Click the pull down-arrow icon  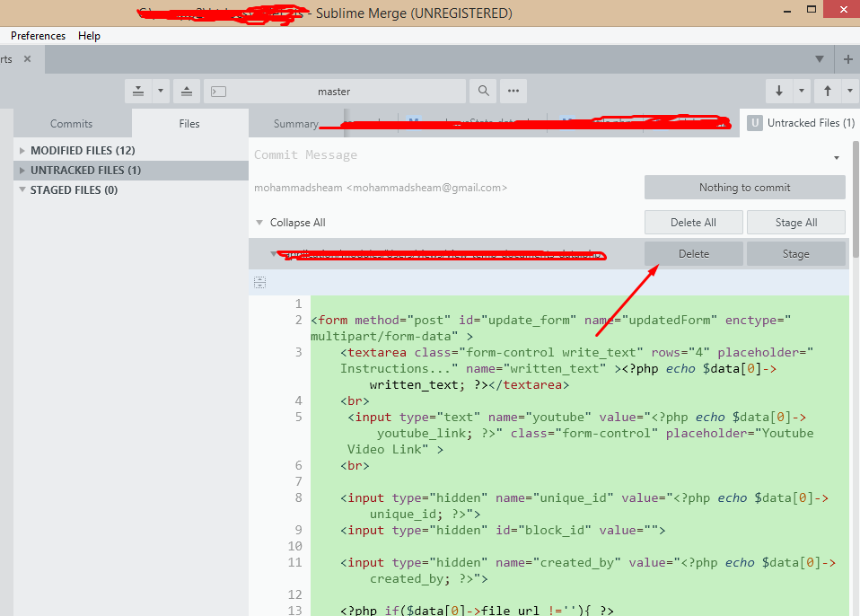pyautogui.click(x=778, y=91)
